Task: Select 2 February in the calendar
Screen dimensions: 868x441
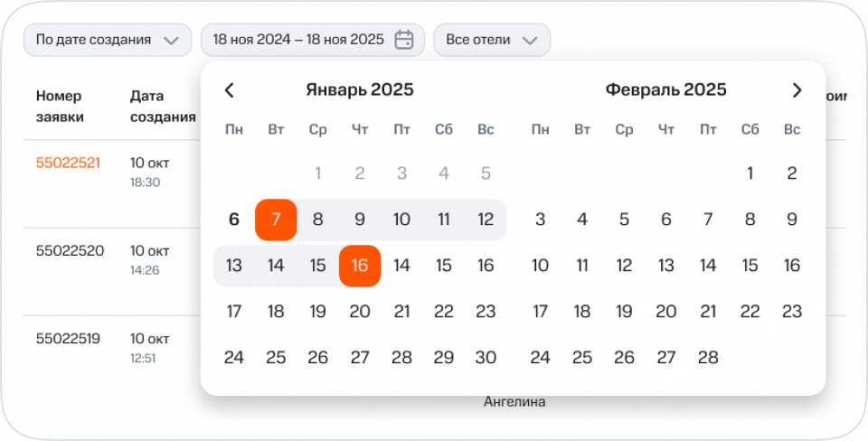Action: (x=792, y=174)
